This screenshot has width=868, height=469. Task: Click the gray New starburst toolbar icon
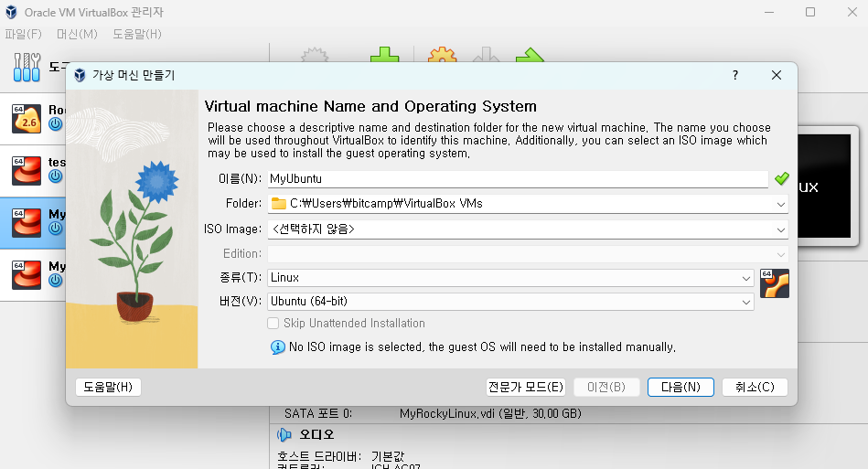click(x=315, y=55)
